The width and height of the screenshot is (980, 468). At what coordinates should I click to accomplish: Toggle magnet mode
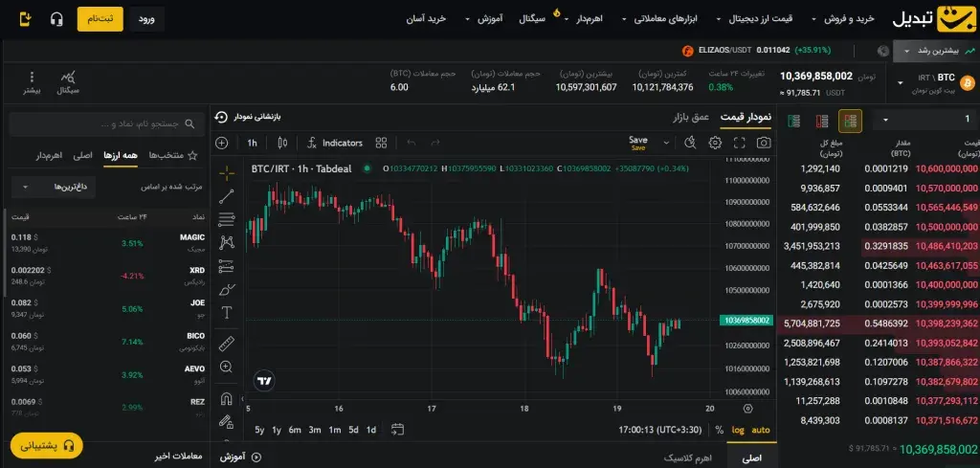point(227,399)
